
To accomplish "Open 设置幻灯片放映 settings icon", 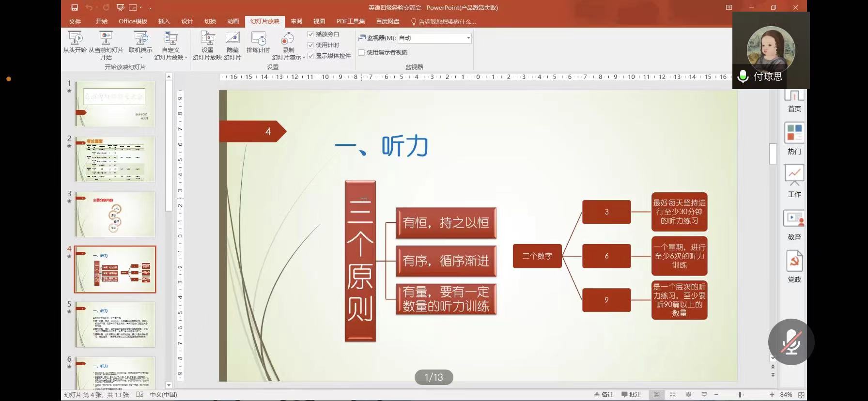I will (x=207, y=39).
